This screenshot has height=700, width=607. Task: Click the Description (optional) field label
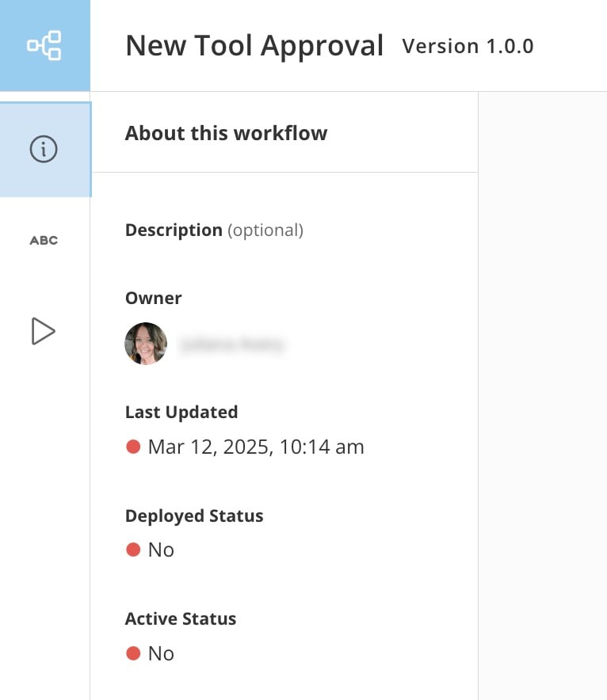pos(215,230)
